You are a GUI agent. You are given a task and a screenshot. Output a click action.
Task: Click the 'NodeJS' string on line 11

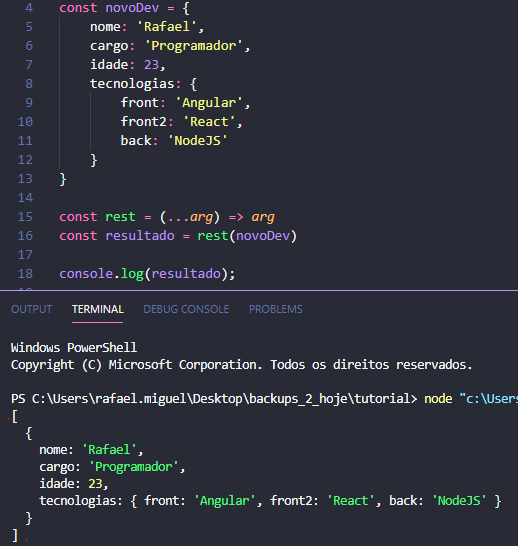coord(197,141)
